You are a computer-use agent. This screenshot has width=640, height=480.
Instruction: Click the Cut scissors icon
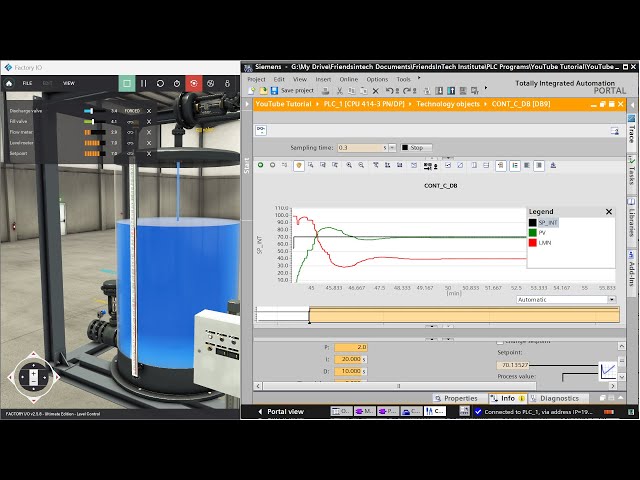pos(340,91)
